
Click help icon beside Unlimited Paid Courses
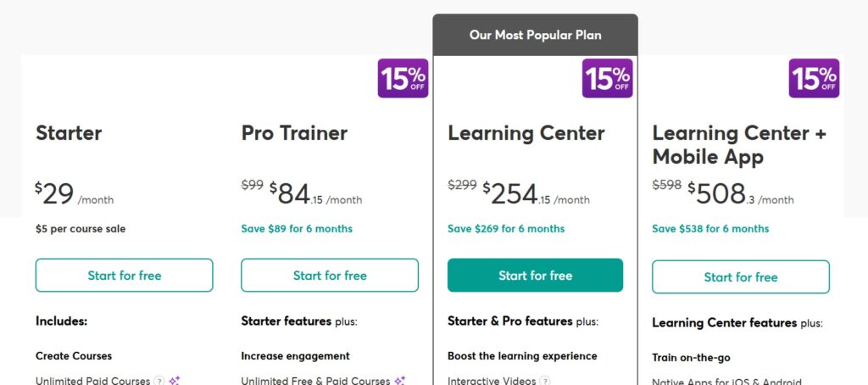click(x=159, y=381)
